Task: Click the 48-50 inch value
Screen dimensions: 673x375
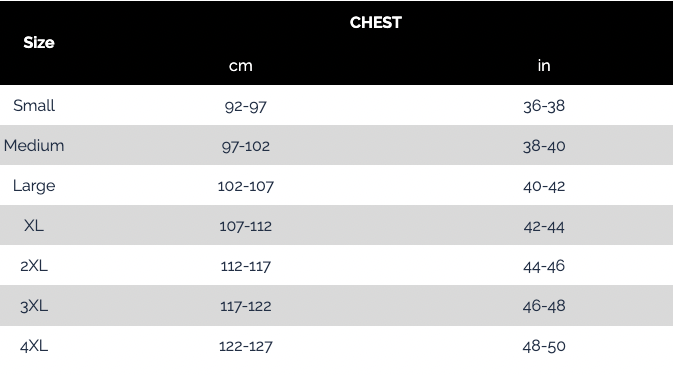Action: (x=544, y=346)
